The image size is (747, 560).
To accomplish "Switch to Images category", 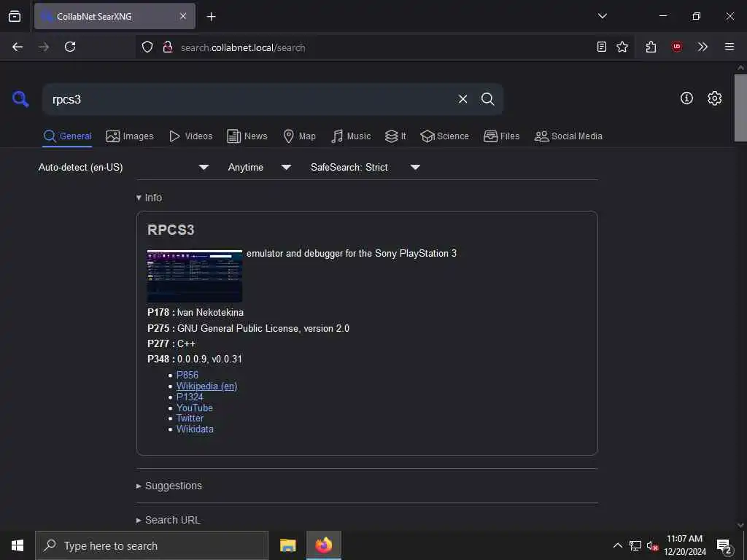I will pos(130,136).
